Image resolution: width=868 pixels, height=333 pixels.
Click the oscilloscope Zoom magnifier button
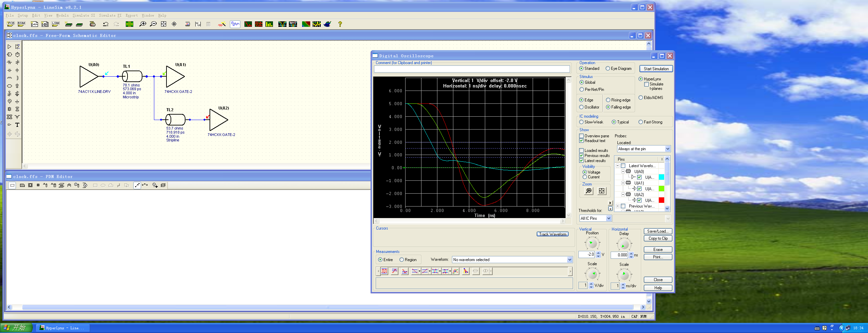click(x=589, y=191)
